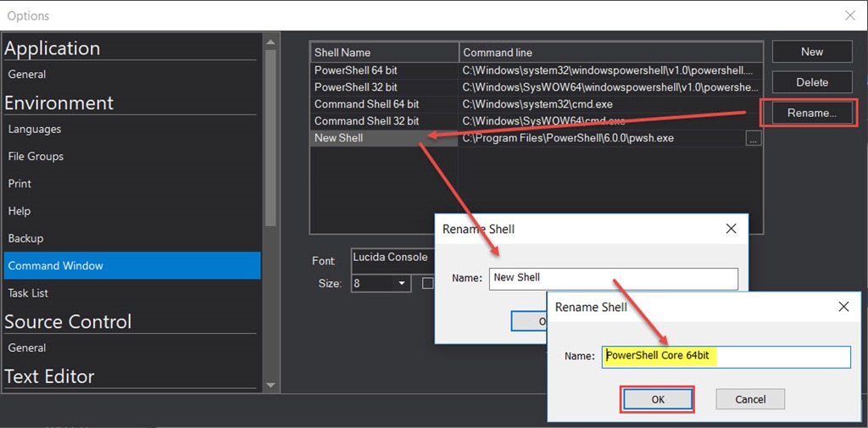Viewport: 868px width, 428px height.
Task: Close the back Rename Shell dialog
Action: 731,228
